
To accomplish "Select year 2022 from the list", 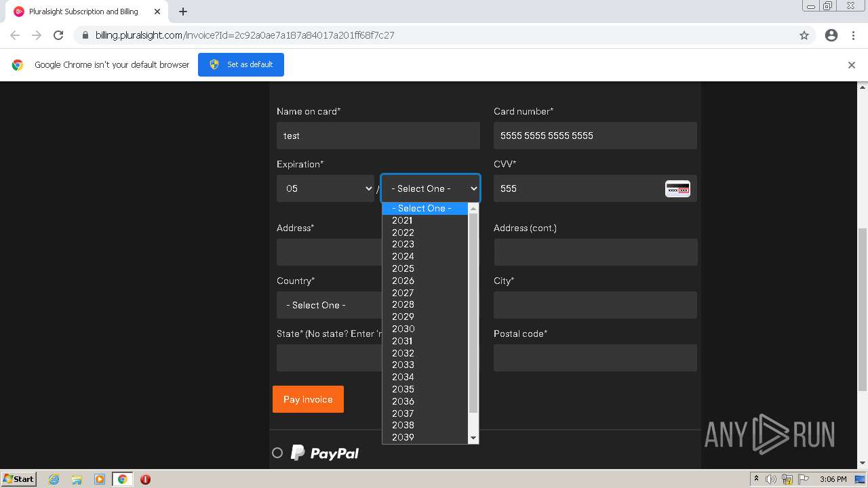I will [x=425, y=232].
